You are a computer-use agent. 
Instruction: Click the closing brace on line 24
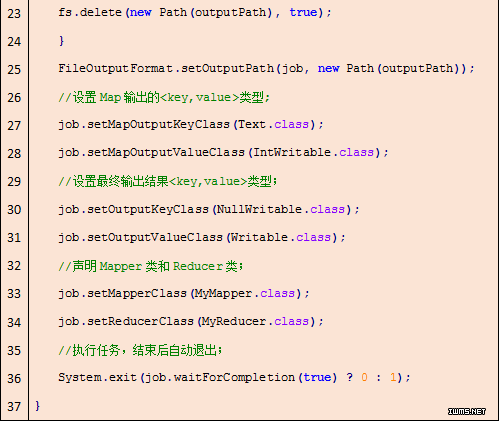tap(61, 41)
